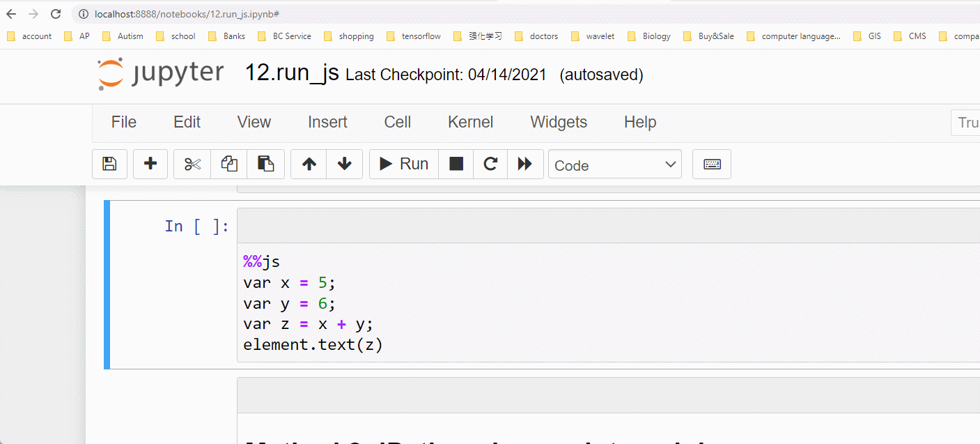Open the shopping bookmark folder
The width and height of the screenshot is (980, 444).
348,36
